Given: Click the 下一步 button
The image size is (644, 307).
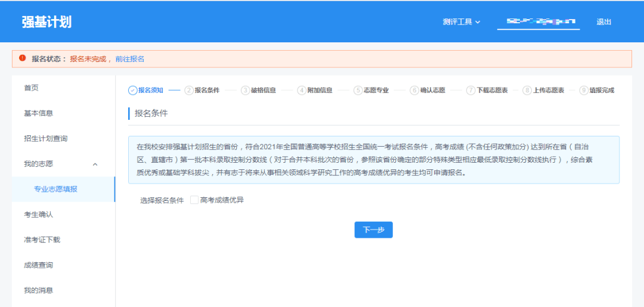Looking at the screenshot, I should tap(373, 230).
